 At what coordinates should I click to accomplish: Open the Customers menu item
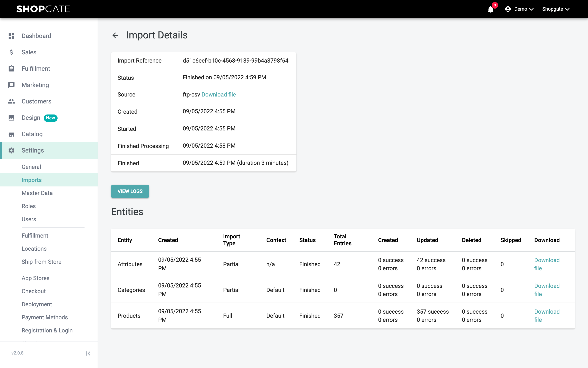pyautogui.click(x=49, y=101)
